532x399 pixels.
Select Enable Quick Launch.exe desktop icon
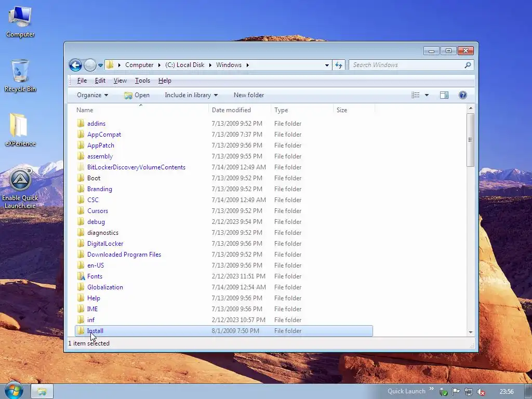coord(20,188)
